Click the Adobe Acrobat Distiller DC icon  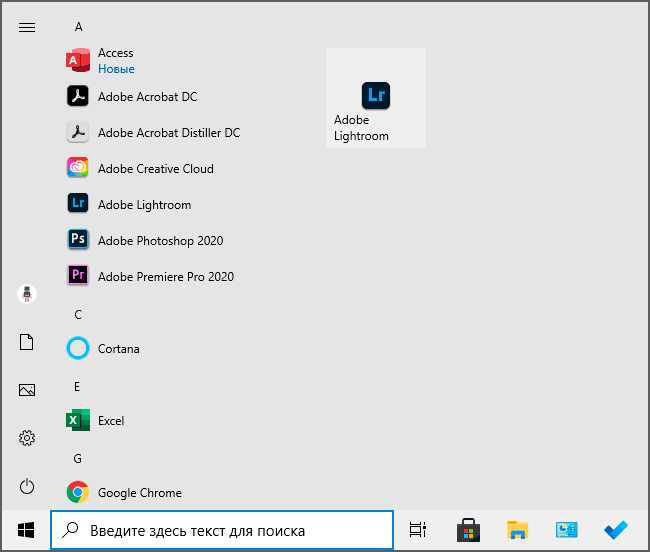78,132
